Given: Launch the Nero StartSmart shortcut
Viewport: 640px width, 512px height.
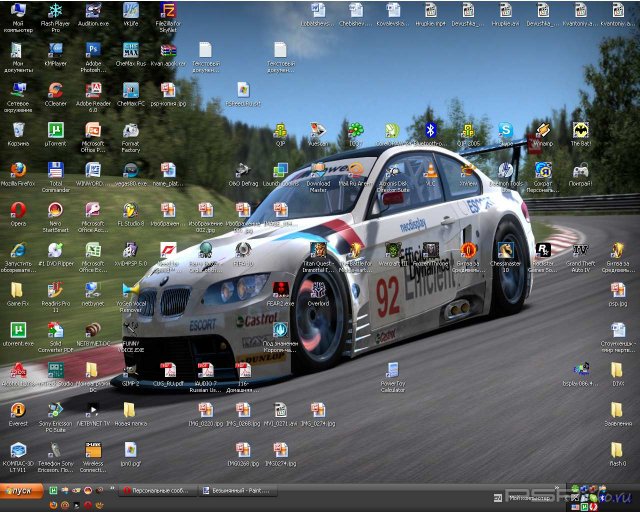Looking at the screenshot, I should [x=55, y=209].
